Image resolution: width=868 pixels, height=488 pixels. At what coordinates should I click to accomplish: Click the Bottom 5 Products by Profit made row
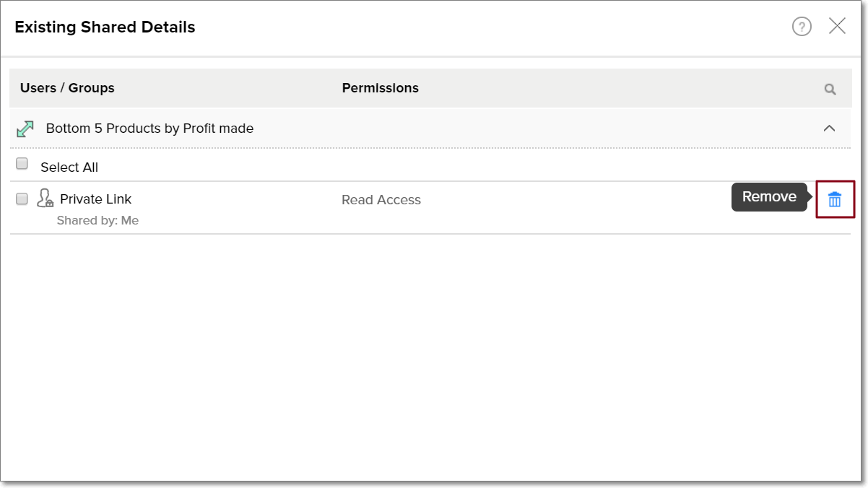point(149,128)
